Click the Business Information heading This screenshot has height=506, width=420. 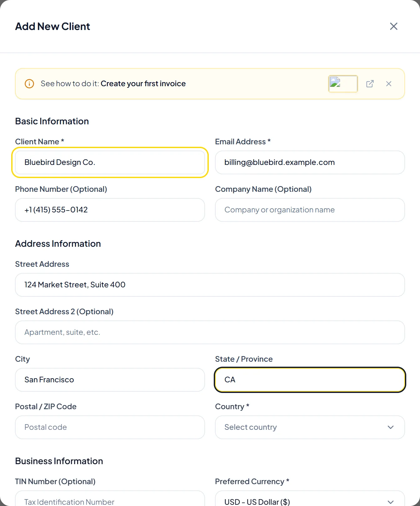click(x=59, y=461)
